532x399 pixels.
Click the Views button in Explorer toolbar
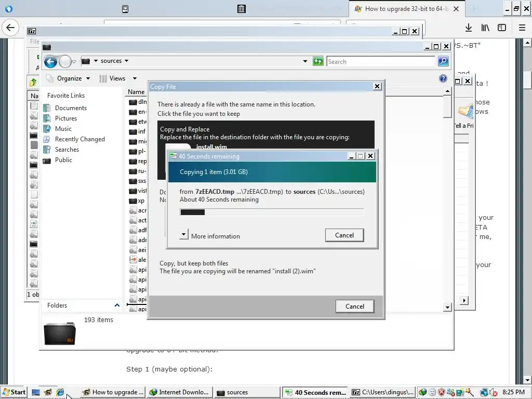pos(113,78)
